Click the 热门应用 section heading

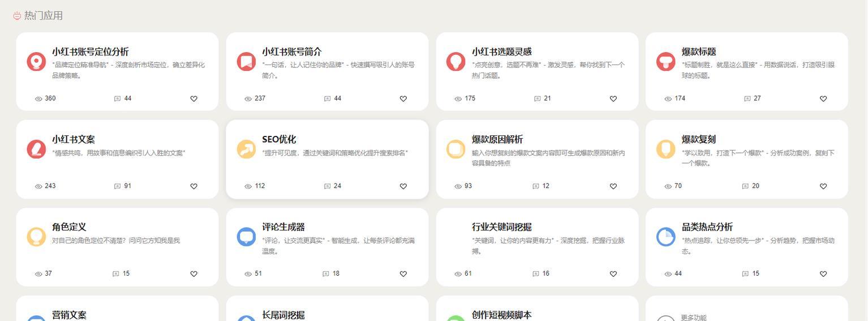[x=43, y=16]
